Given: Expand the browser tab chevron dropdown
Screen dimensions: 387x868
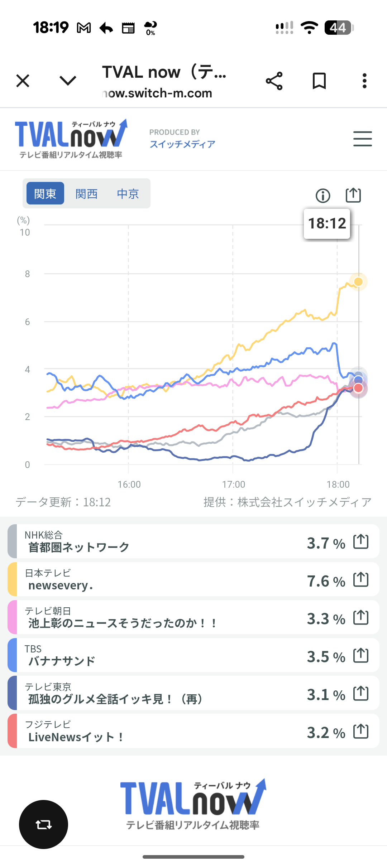Looking at the screenshot, I should [68, 81].
